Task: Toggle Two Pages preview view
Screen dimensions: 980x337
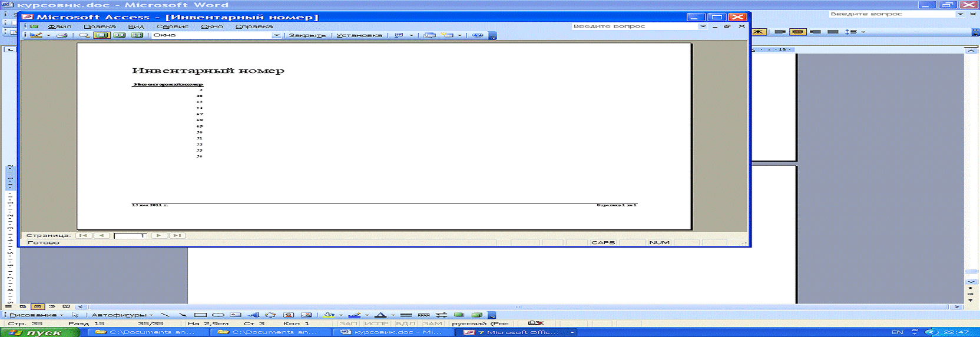Action: coord(120,35)
